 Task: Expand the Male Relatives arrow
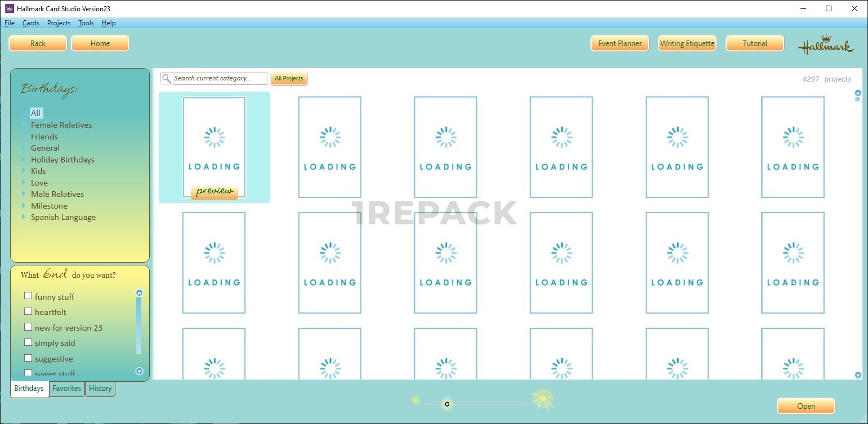[24, 194]
